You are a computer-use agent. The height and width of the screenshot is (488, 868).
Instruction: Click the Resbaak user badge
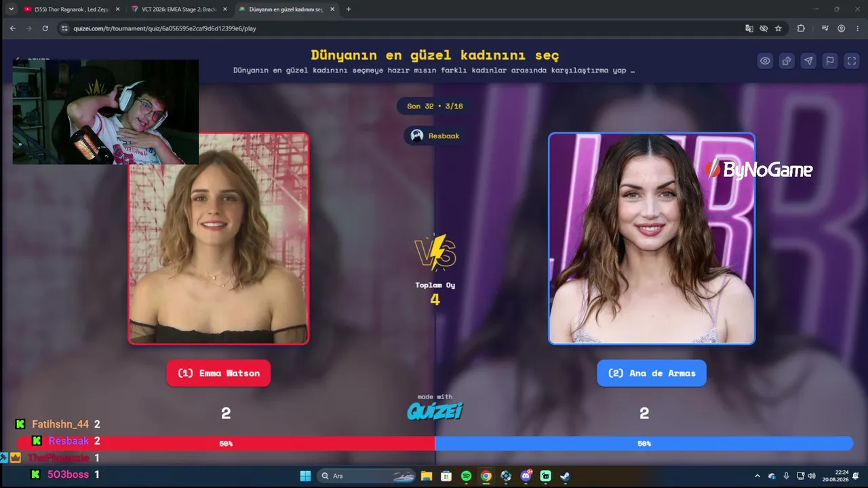pyautogui.click(x=435, y=136)
